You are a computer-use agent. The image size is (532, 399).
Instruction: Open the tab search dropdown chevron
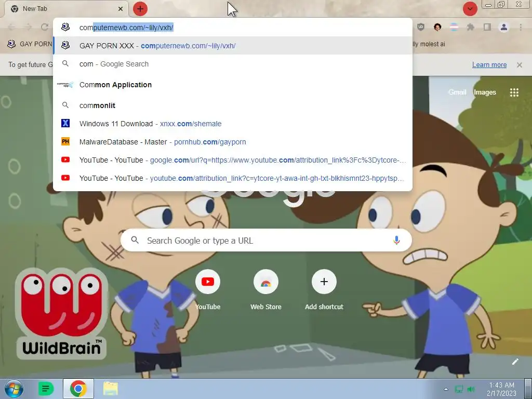point(470,9)
